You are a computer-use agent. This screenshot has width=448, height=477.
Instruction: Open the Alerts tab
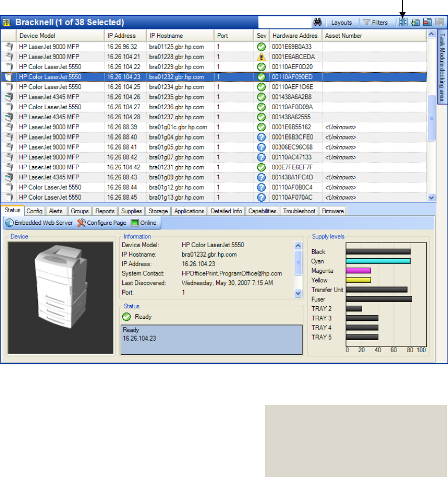tap(56, 211)
